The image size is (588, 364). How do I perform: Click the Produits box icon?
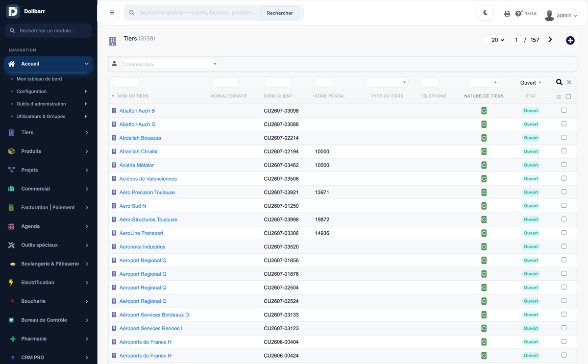(11, 151)
